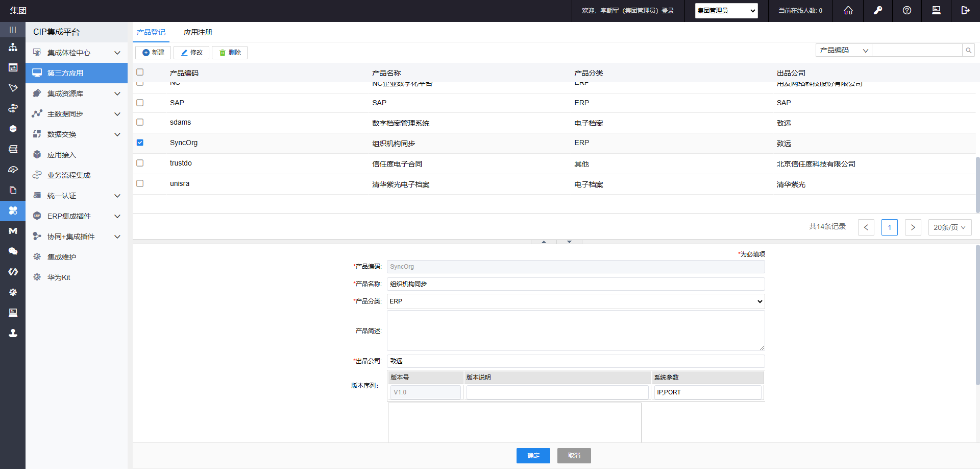Viewport: 980px width, 469px height.
Task: Click the logout icon at top right
Action: pos(965,11)
